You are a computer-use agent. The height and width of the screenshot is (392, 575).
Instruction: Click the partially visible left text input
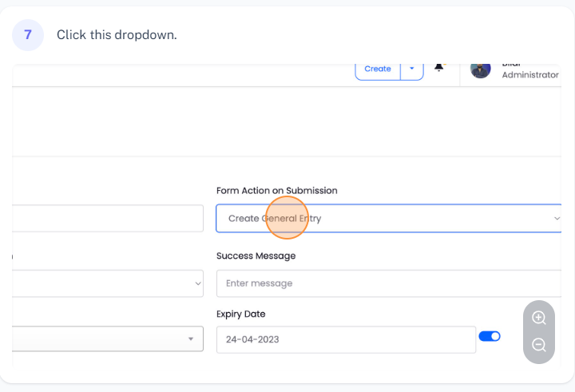coord(108,218)
